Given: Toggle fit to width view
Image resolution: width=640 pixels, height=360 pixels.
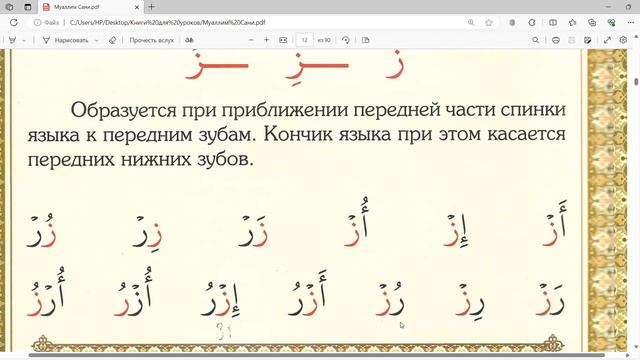Looking at the screenshot, I should [283, 40].
